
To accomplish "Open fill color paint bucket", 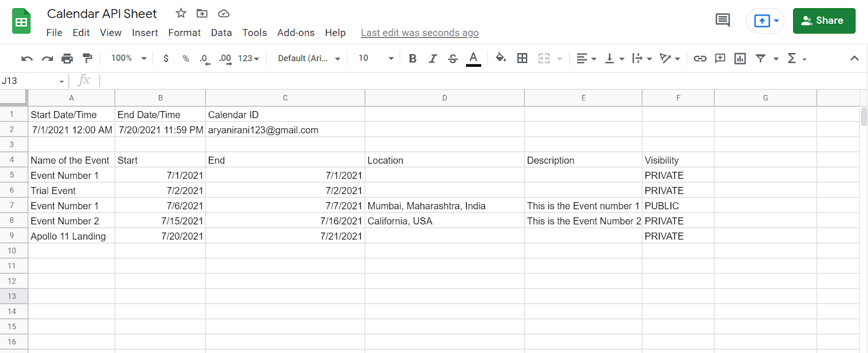I will point(501,58).
